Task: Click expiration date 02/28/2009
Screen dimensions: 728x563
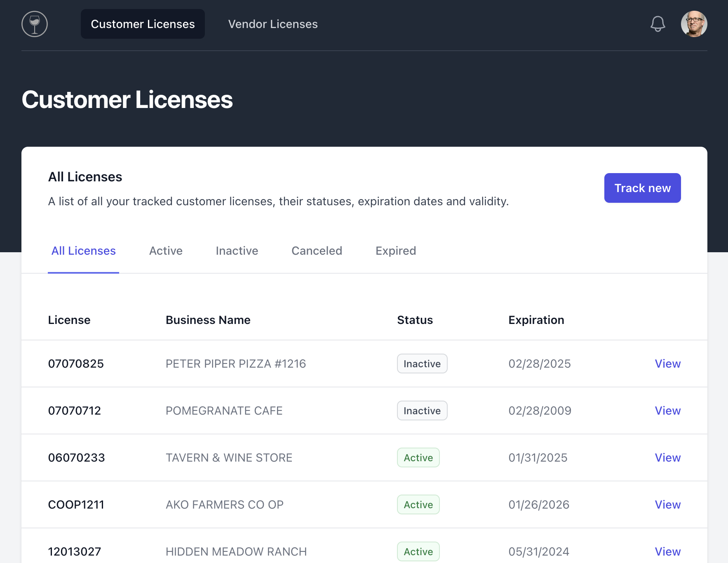Action: click(540, 411)
